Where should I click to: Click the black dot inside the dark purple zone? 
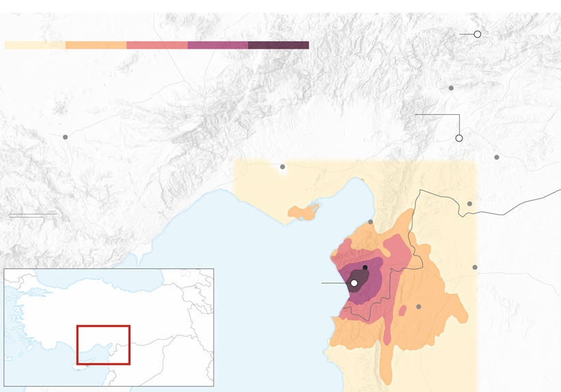click(x=365, y=267)
